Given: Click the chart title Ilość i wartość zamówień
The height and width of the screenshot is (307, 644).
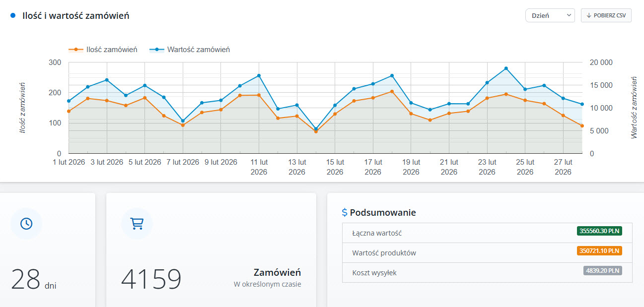Looking at the screenshot, I should pos(76,15).
